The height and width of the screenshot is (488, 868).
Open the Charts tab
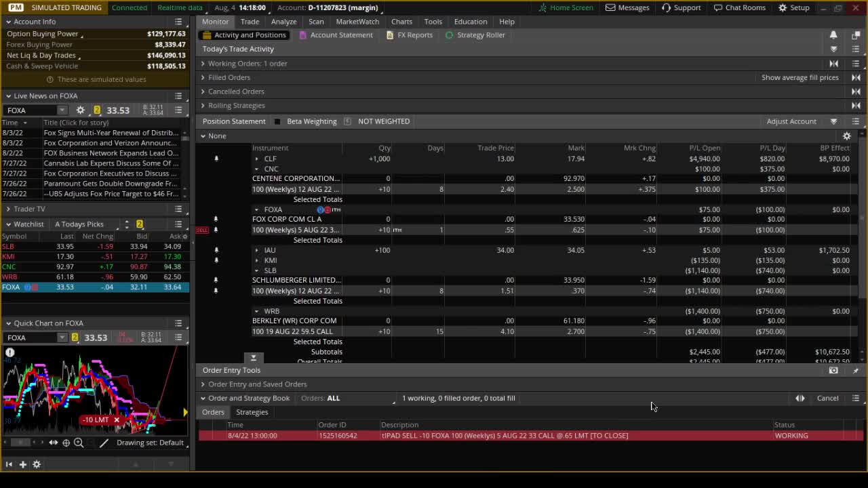pos(401,22)
